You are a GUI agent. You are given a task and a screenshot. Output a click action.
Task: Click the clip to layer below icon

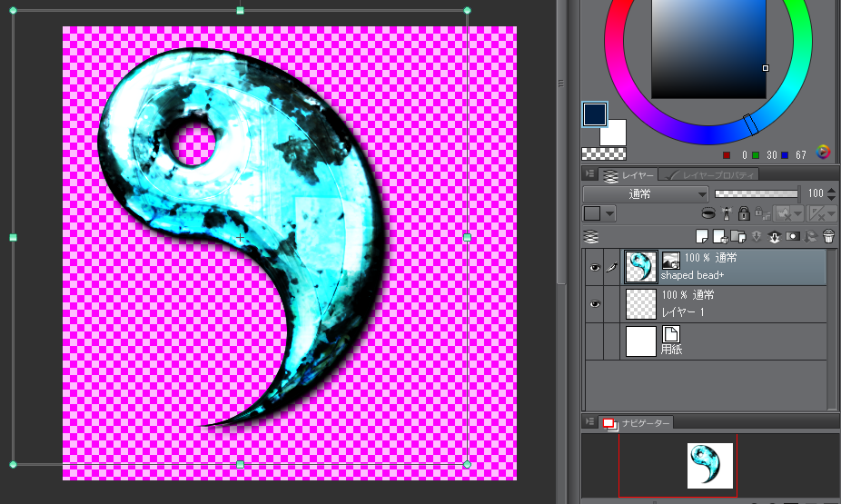point(707,214)
